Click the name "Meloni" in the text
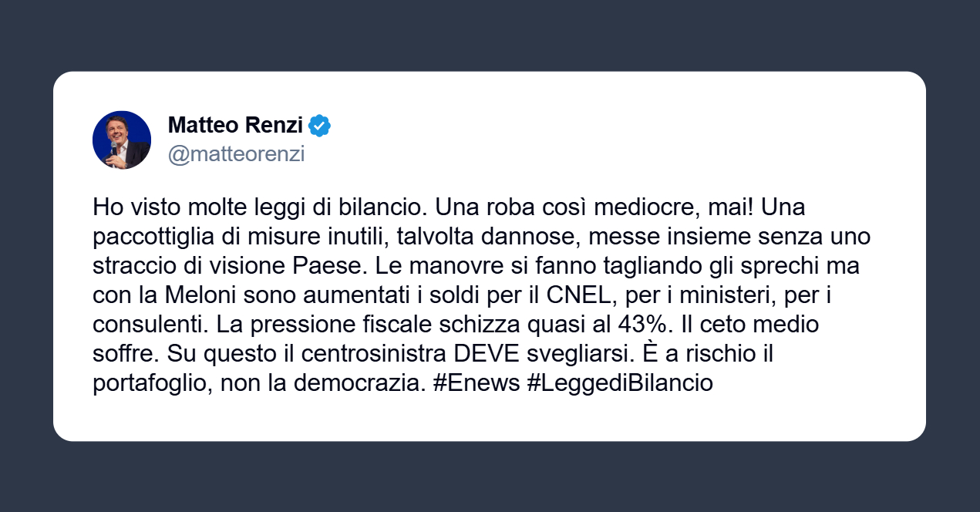Image resolution: width=980 pixels, height=512 pixels. click(x=198, y=295)
